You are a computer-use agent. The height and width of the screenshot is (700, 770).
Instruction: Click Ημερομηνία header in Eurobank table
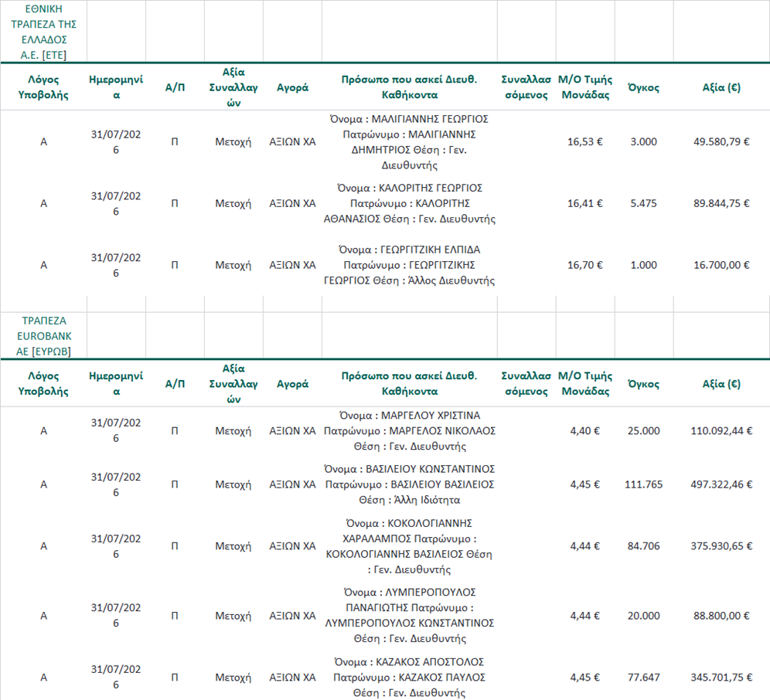(116, 384)
